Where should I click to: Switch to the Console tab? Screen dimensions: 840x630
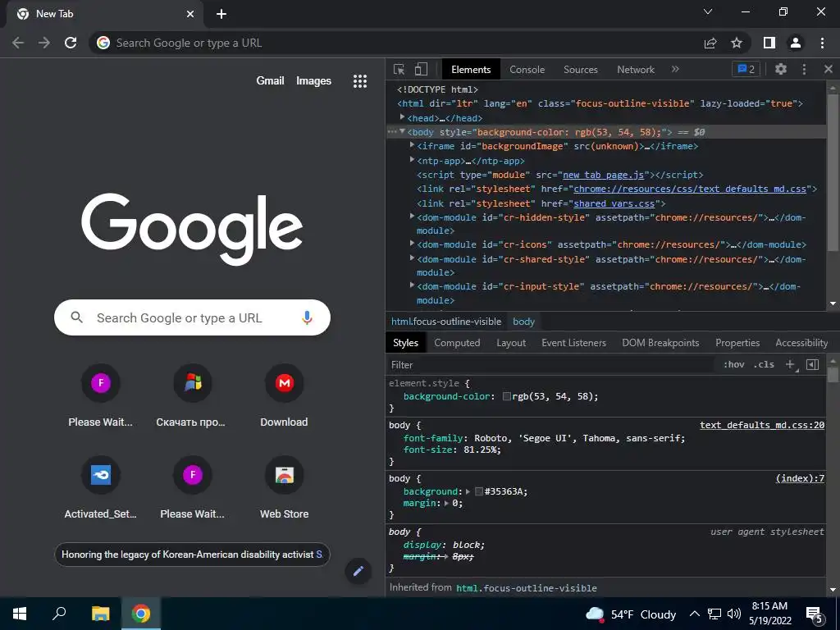527,69
